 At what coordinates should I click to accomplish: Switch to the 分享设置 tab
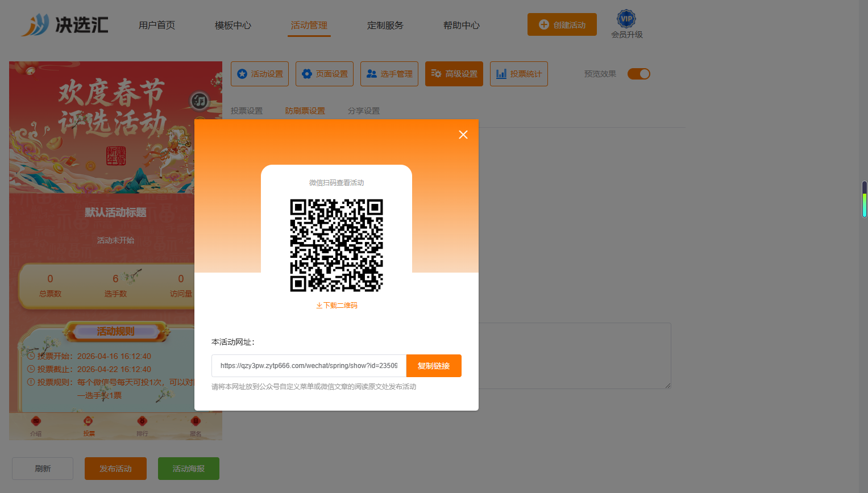364,111
